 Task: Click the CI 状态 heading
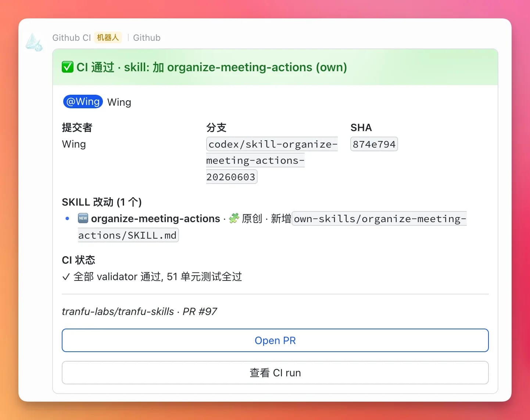(79, 260)
